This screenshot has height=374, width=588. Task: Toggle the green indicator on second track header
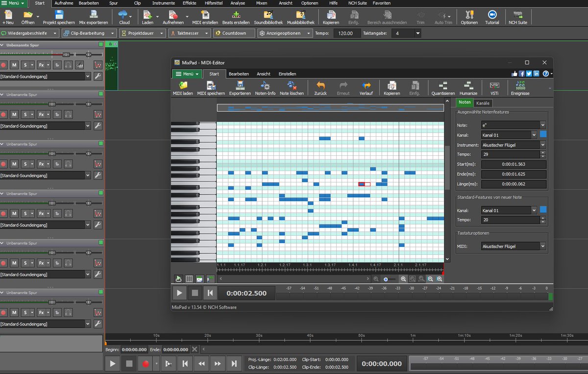(x=101, y=94)
